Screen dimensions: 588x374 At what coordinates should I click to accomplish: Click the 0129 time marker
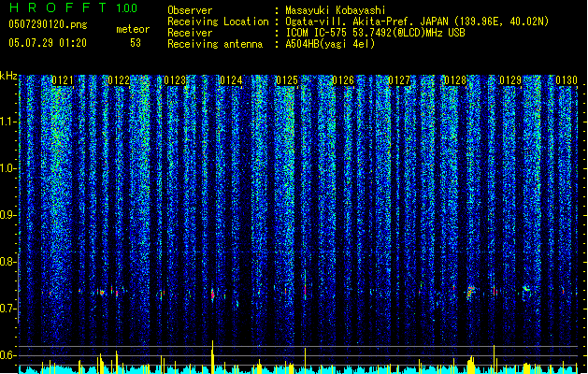tap(510, 80)
